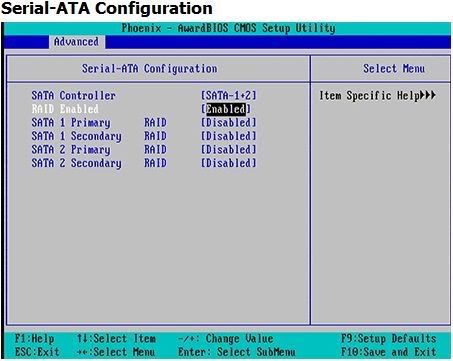Click the F10:Save and Exit hint
The width and height of the screenshot is (453, 361).
[x=389, y=352]
